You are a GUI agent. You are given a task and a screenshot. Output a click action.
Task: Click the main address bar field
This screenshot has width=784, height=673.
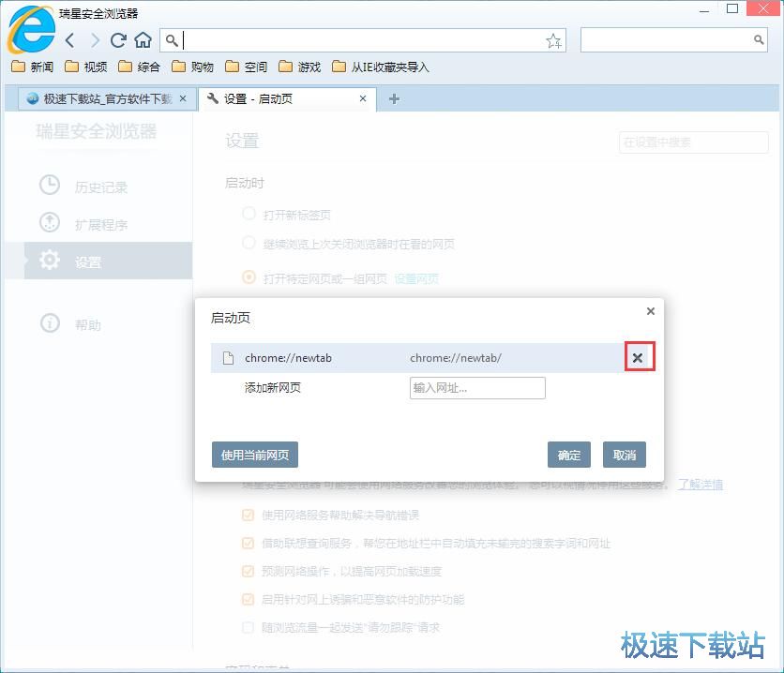click(363, 40)
